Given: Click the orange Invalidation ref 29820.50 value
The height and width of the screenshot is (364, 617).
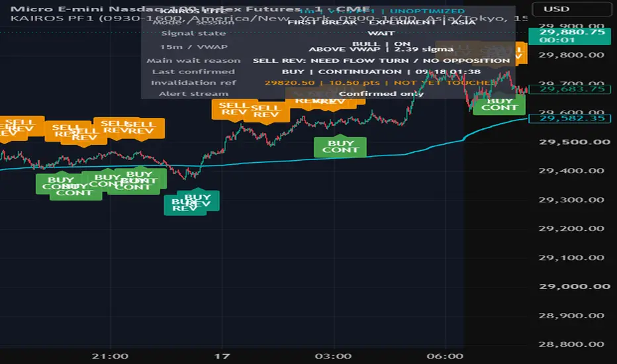Looking at the screenshot, I should pos(289,83).
